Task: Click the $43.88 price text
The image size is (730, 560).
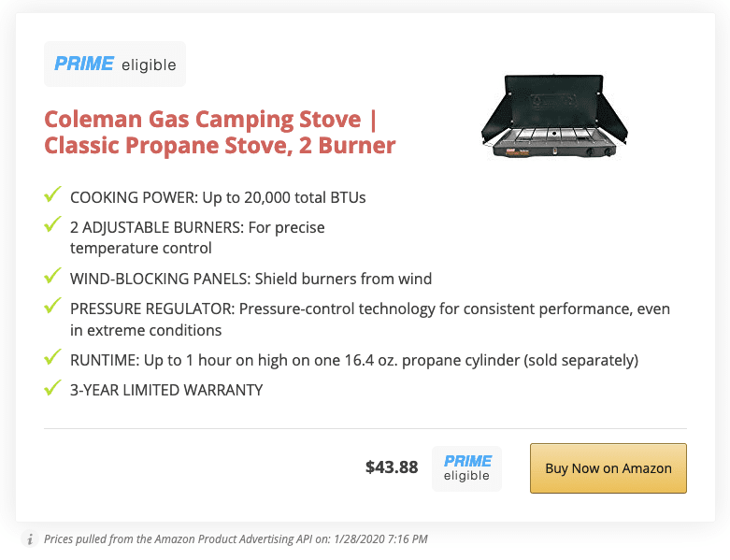Action: point(392,467)
